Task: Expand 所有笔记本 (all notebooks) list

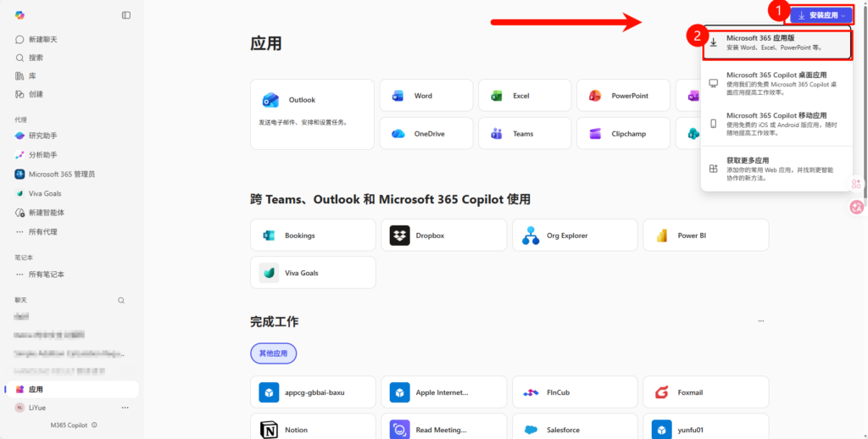Action: [46, 275]
